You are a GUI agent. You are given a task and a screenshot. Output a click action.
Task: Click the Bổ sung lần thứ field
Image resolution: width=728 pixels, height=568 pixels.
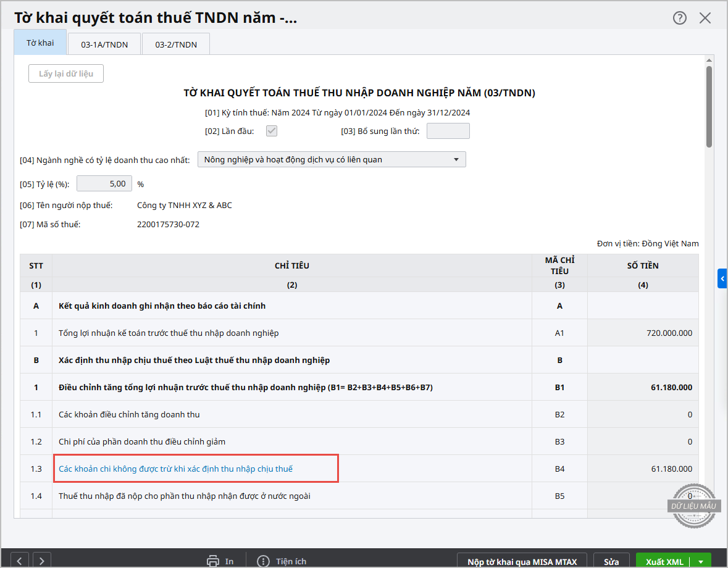(x=448, y=131)
